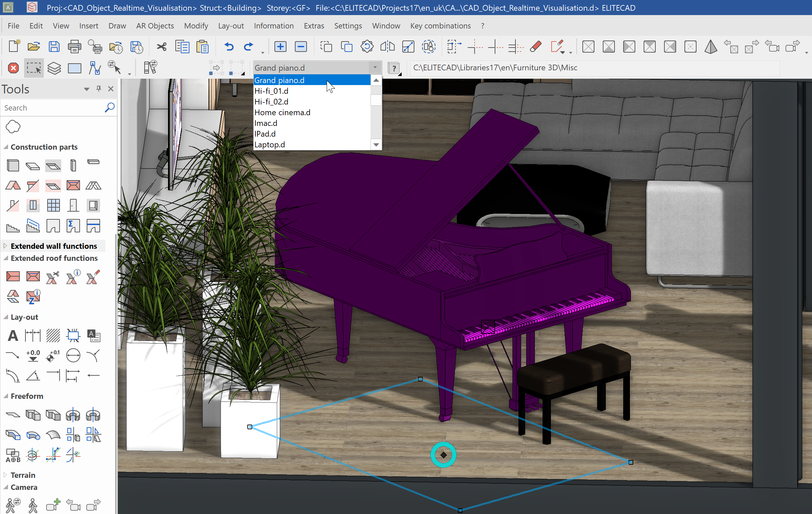Open the AR Objects menu
The image size is (812, 514).
(155, 26)
